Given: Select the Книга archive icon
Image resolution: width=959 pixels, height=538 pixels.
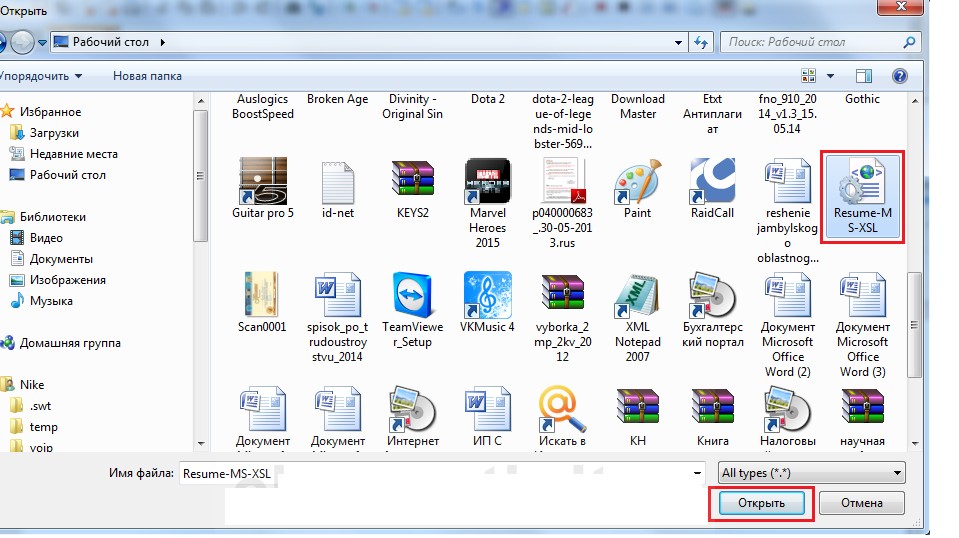Looking at the screenshot, I should pyautogui.click(x=713, y=406).
